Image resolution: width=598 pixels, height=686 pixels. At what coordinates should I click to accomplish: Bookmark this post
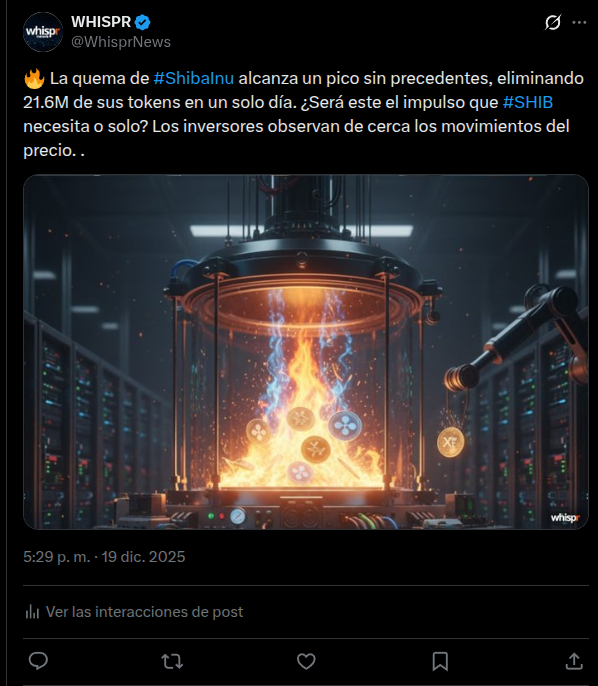pos(440,661)
